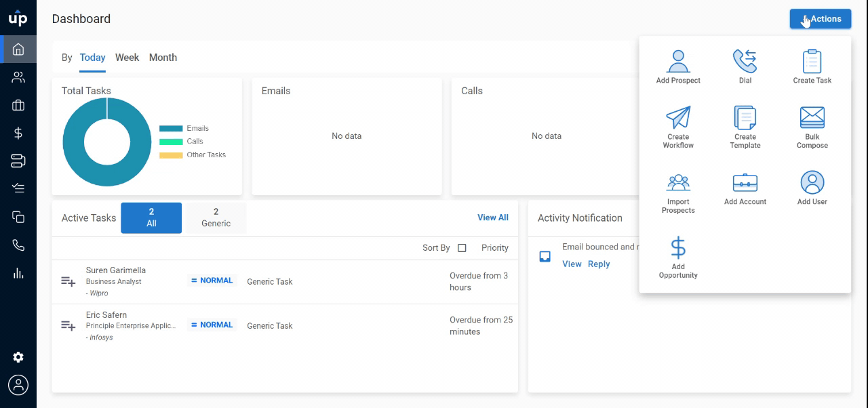Choose Bulk Compose envelope icon
The width and height of the screenshot is (868, 408).
tap(812, 118)
